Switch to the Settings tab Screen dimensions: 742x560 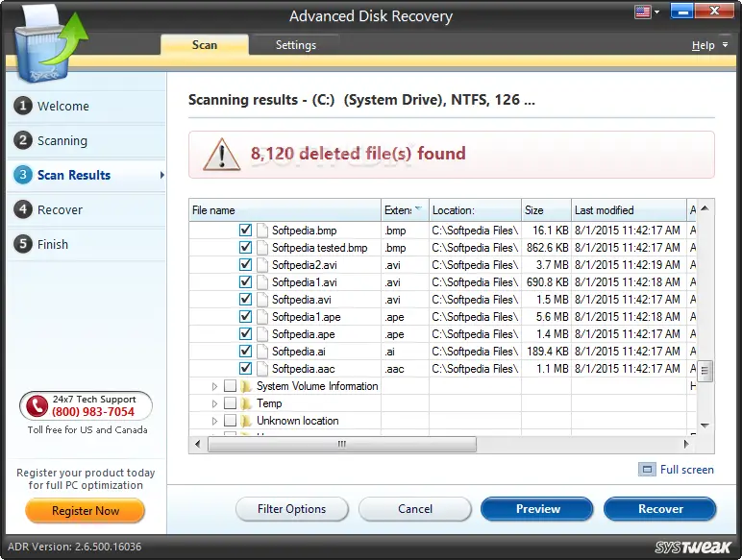(296, 45)
